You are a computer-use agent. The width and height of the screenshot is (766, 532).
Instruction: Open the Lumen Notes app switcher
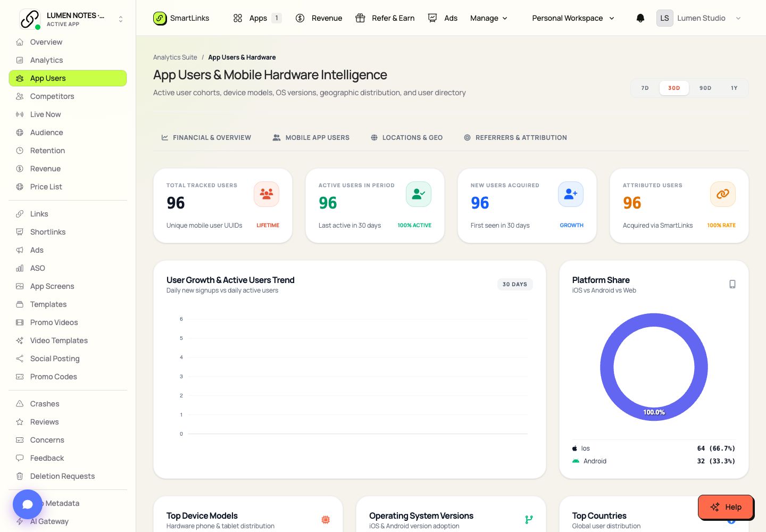[x=72, y=19]
